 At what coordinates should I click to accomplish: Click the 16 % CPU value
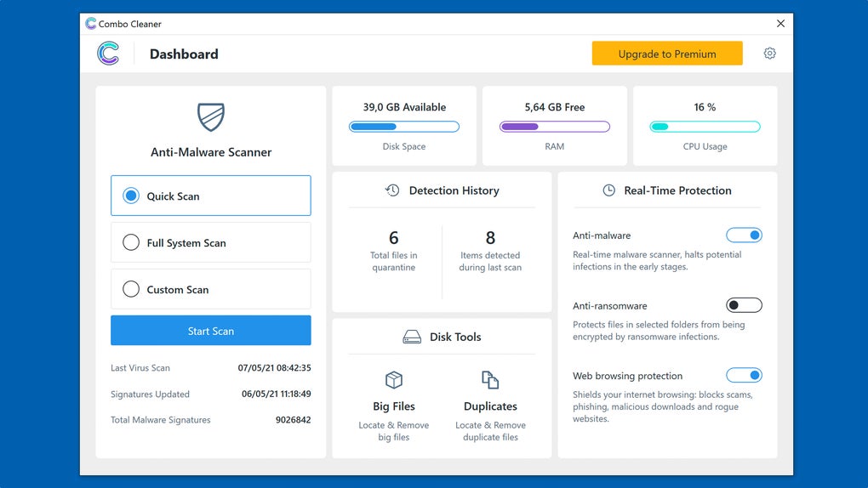(705, 107)
